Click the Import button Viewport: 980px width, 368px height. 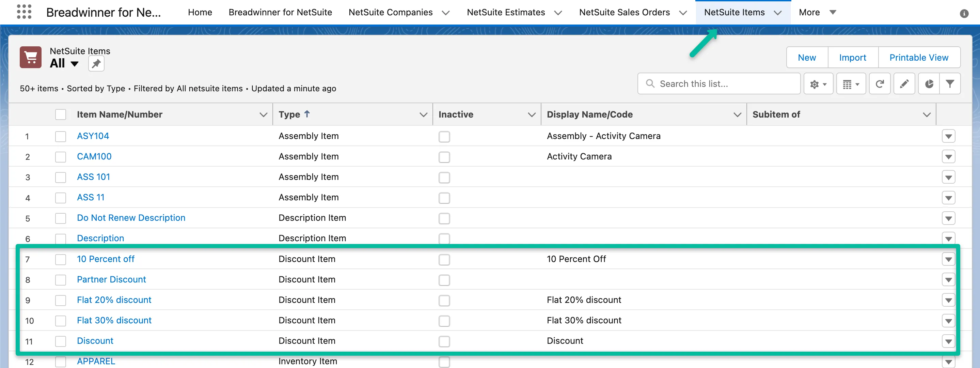coord(853,58)
